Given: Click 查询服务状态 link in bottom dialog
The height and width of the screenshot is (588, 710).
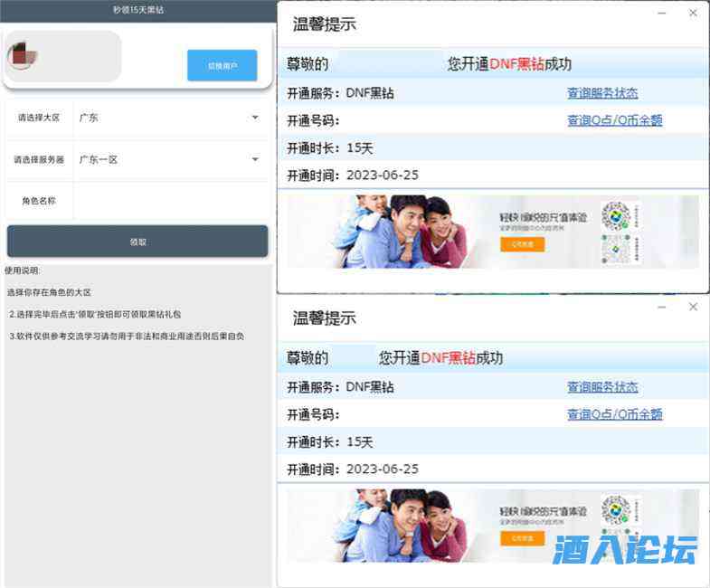Looking at the screenshot, I should pos(602,387).
